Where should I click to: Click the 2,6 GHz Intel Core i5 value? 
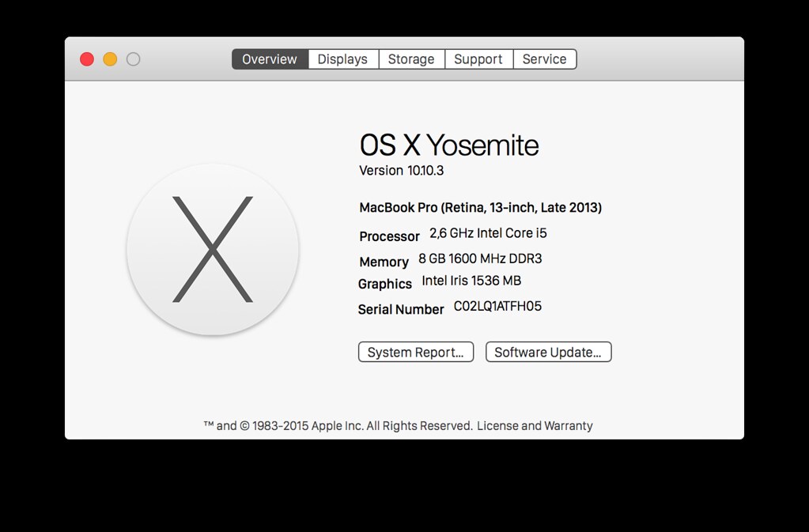click(488, 233)
